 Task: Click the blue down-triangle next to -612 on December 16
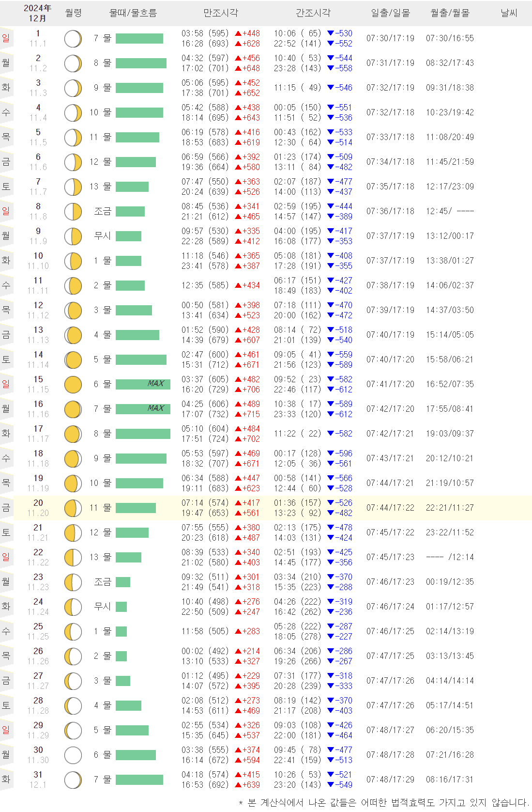(331, 414)
